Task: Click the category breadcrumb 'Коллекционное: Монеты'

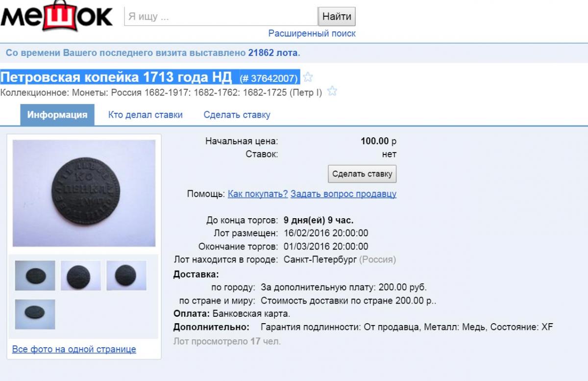Action: (x=53, y=92)
